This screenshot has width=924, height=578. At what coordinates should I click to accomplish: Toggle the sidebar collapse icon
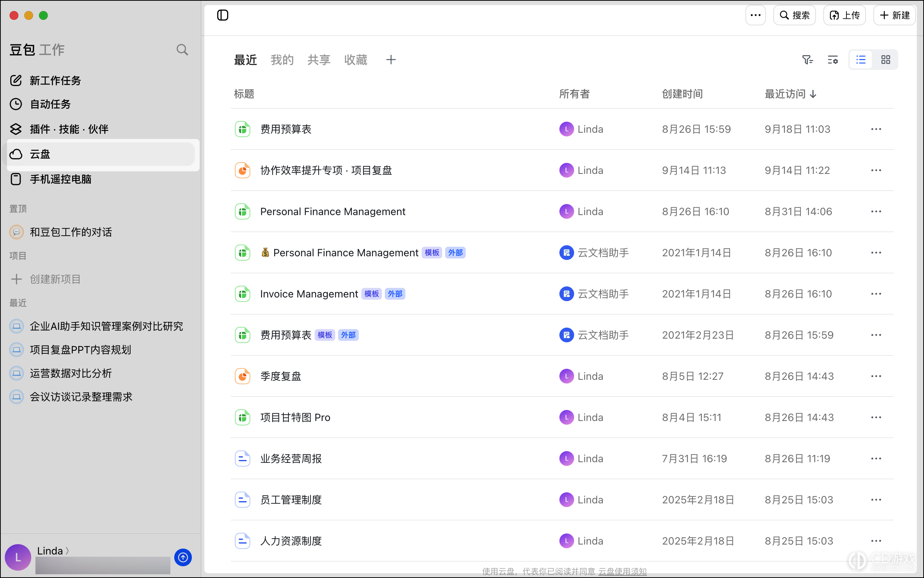click(x=222, y=15)
